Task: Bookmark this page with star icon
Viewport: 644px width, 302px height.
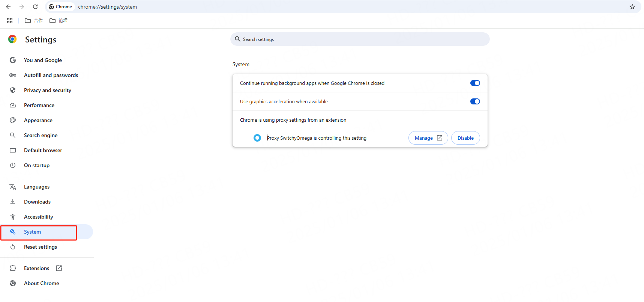Action: 632,7
